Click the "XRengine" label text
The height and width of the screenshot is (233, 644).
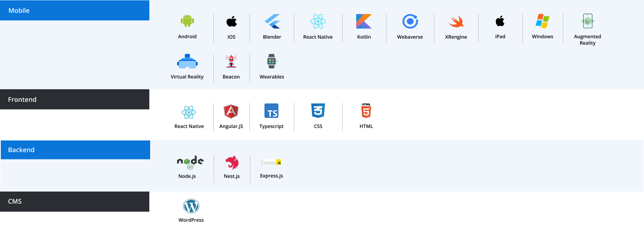(x=456, y=37)
